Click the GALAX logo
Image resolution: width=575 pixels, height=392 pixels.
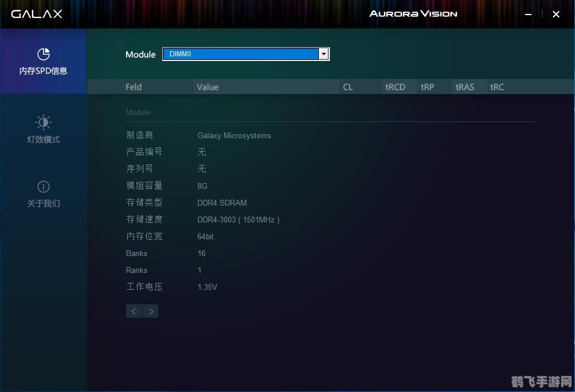click(x=36, y=13)
